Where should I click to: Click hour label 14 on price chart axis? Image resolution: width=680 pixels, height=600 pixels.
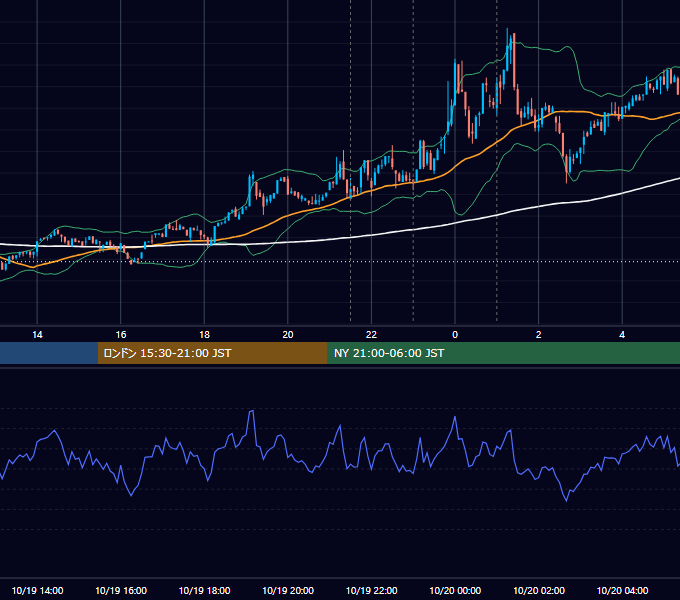coord(37,335)
